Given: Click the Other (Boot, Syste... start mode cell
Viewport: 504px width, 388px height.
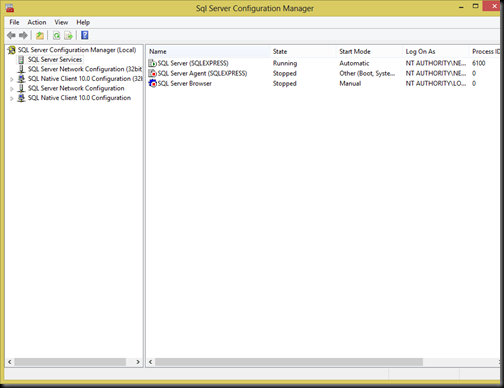Looking at the screenshot, I should click(x=367, y=73).
